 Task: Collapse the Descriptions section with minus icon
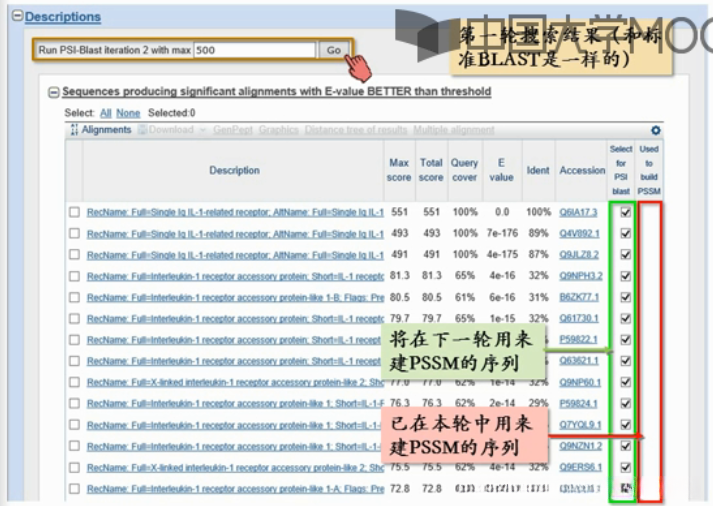[x=18, y=16]
